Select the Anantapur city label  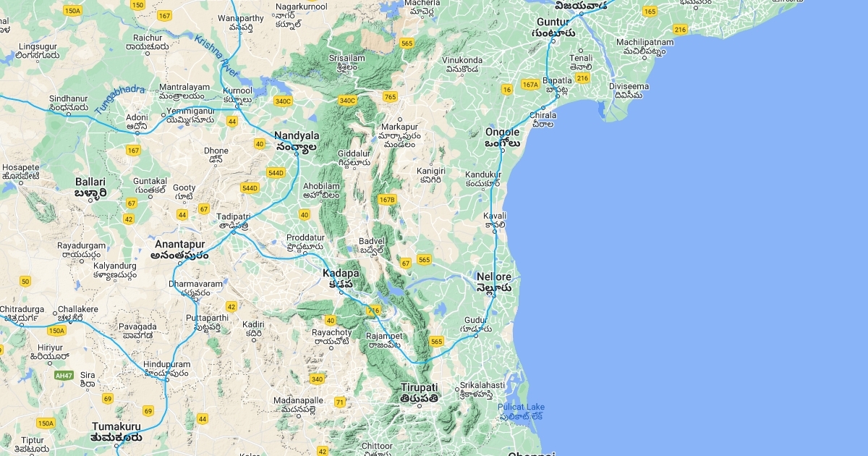(180, 250)
